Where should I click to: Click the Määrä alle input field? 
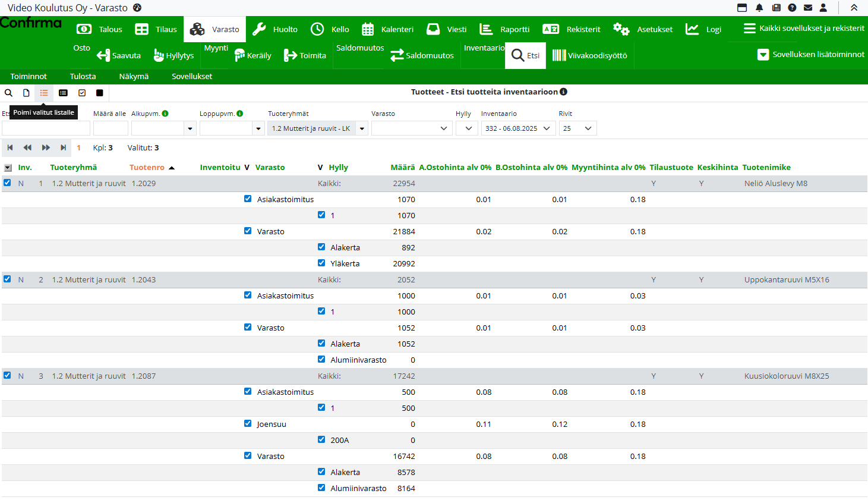[111, 128]
